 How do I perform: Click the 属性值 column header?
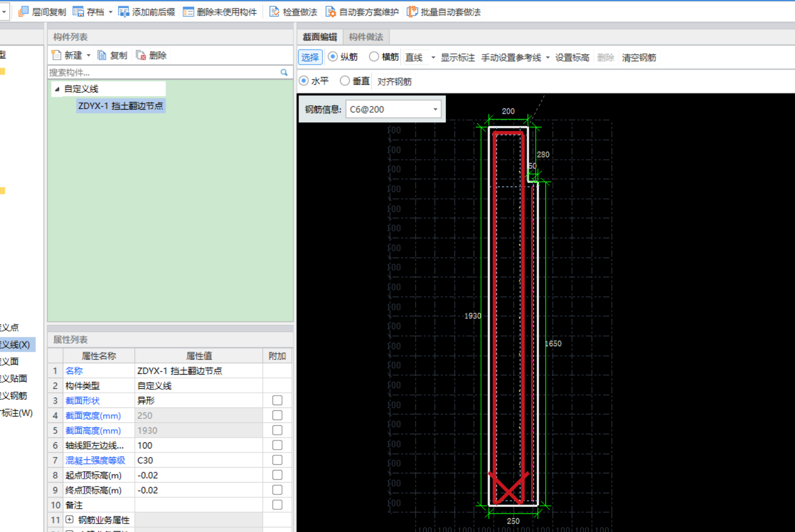coord(199,356)
